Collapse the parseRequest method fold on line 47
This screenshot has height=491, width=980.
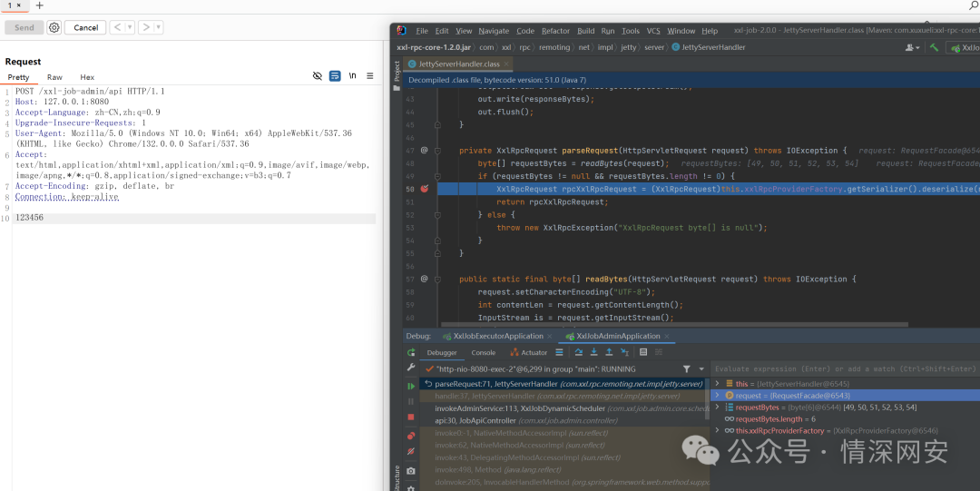click(x=438, y=151)
